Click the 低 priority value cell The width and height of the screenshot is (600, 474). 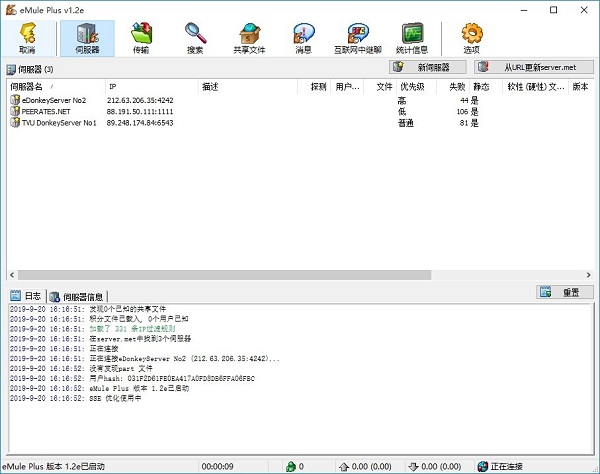(x=402, y=112)
